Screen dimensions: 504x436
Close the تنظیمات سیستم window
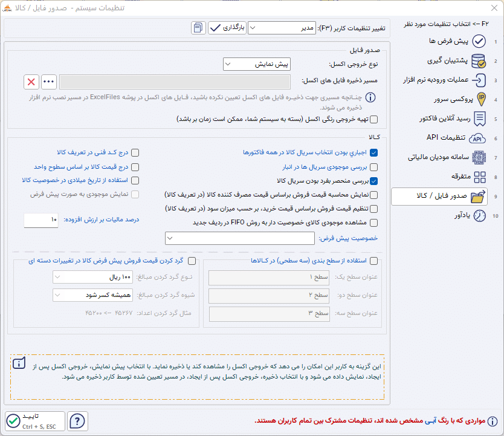coord(494,8)
